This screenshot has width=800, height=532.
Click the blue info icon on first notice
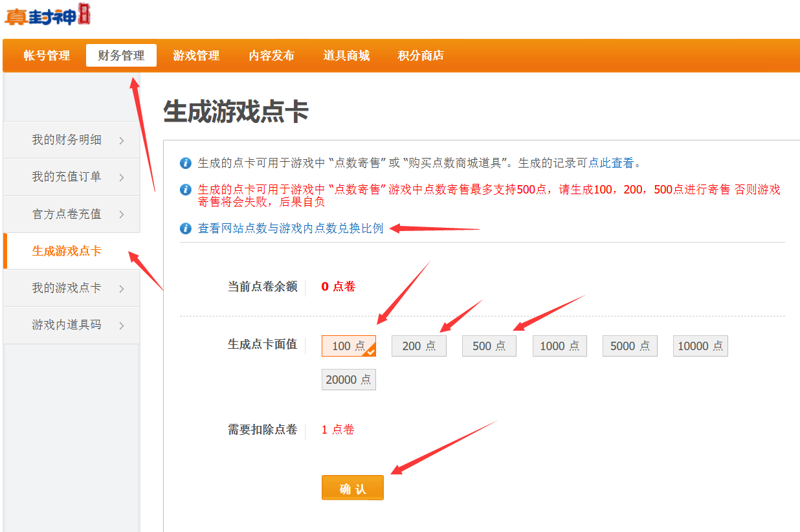[x=186, y=163]
